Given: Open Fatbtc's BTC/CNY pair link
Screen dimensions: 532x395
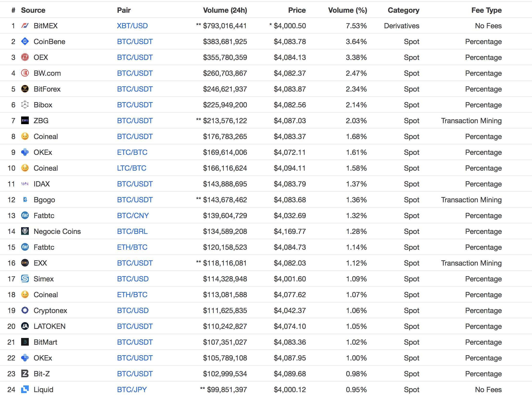Looking at the screenshot, I should coord(133,215).
